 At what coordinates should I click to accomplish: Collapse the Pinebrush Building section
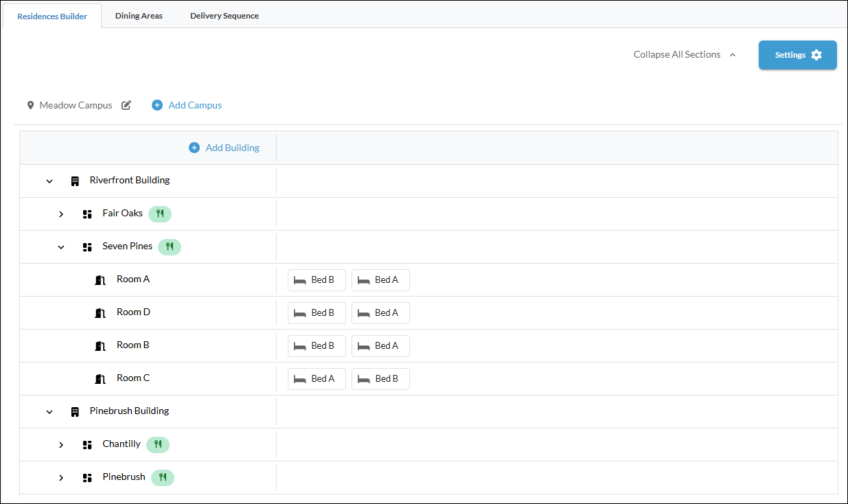(x=49, y=412)
